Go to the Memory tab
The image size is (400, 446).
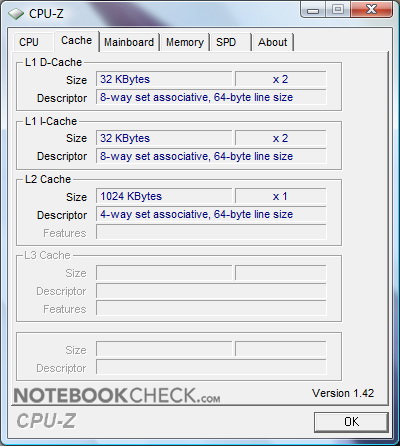tap(185, 42)
